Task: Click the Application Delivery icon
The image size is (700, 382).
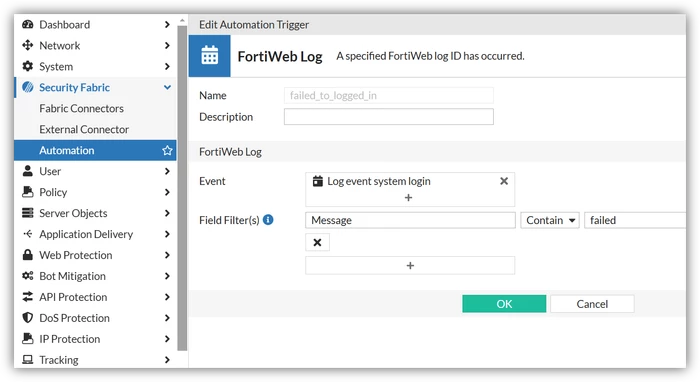Action: pyautogui.click(x=28, y=234)
